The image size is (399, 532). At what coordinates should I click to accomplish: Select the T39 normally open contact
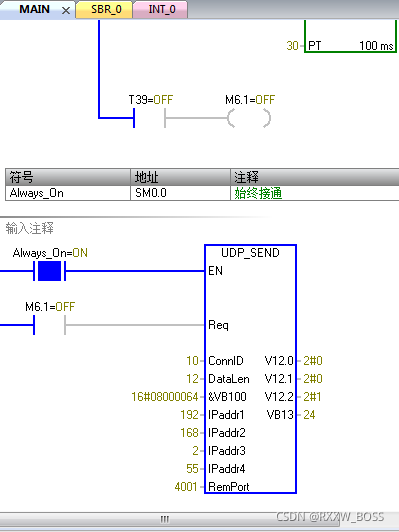[150, 118]
